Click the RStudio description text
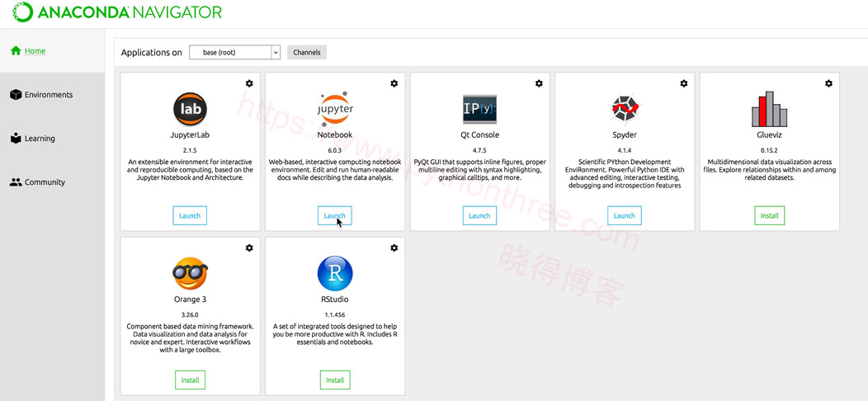 (335, 334)
